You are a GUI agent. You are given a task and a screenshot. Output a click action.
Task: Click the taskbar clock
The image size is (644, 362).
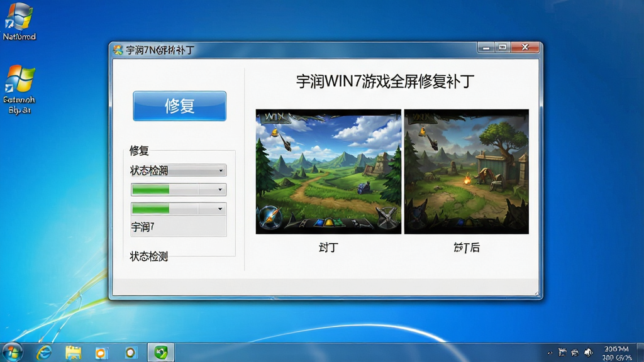coord(617,353)
